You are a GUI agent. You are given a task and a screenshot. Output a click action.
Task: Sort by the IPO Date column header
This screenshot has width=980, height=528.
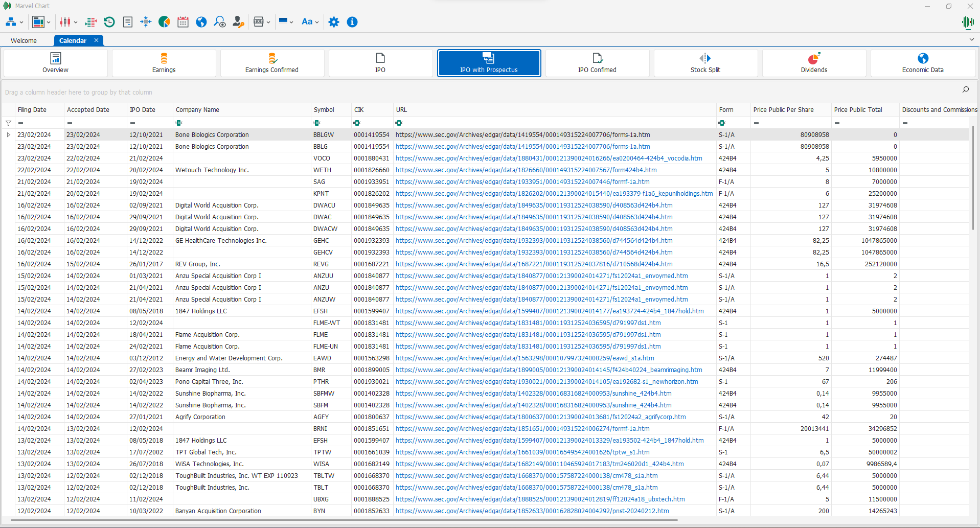click(150, 110)
